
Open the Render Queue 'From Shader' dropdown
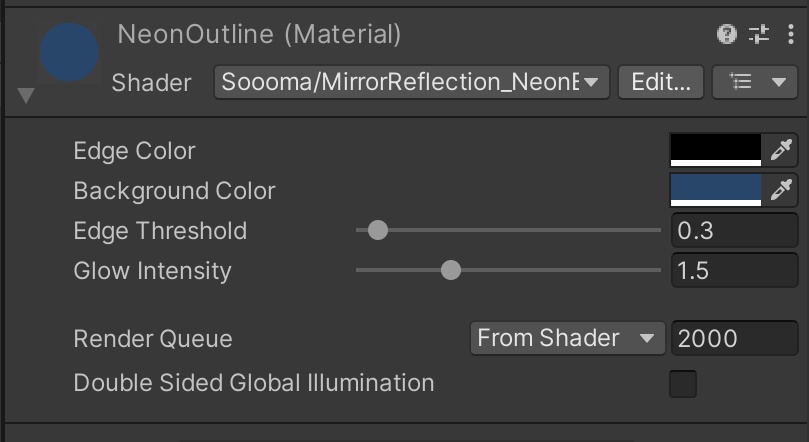click(567, 338)
